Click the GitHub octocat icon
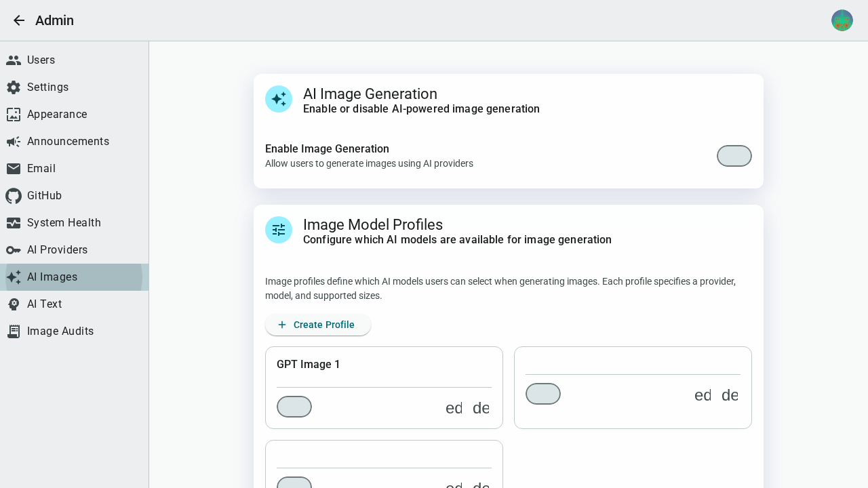The width and height of the screenshot is (868, 488). (14, 196)
